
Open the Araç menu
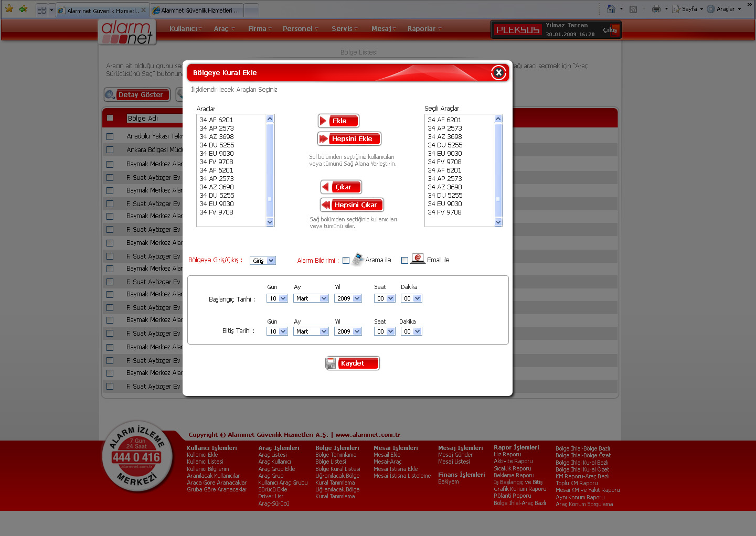[x=224, y=29]
